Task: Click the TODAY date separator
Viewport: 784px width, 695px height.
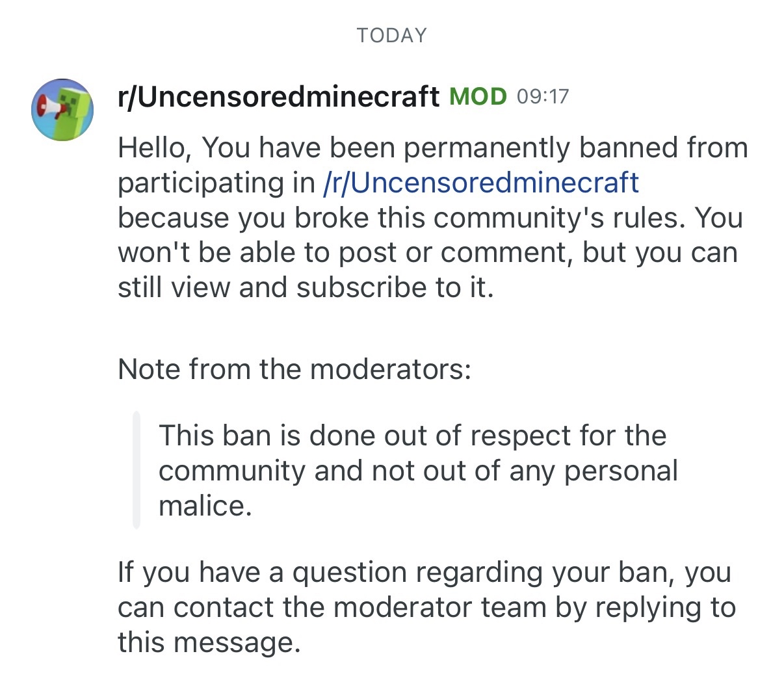Action: pyautogui.click(x=391, y=35)
